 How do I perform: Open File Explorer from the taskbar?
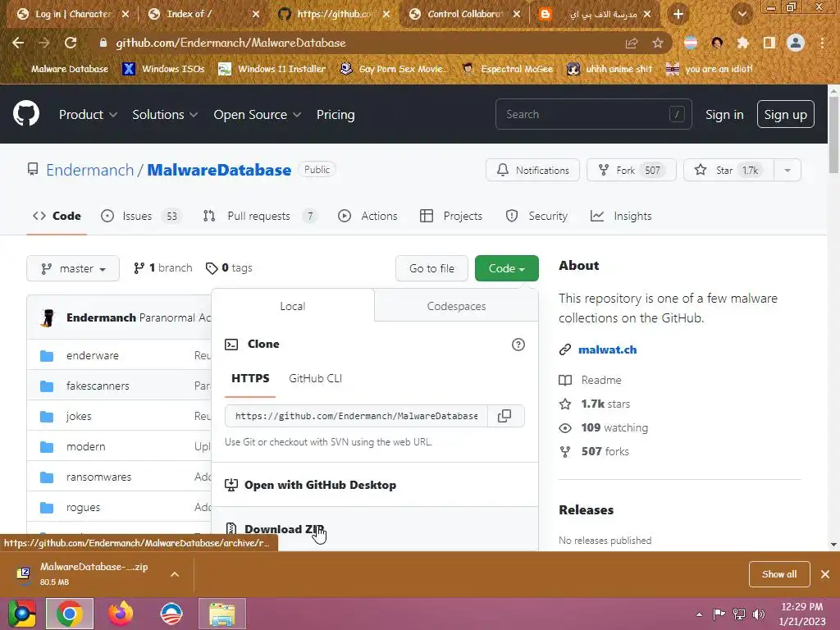(222, 614)
